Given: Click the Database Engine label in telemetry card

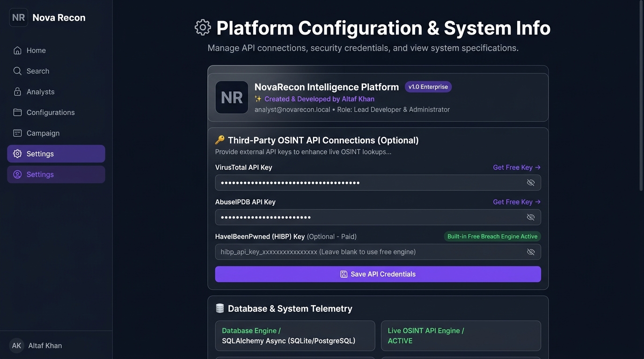Looking at the screenshot, I should (251, 331).
